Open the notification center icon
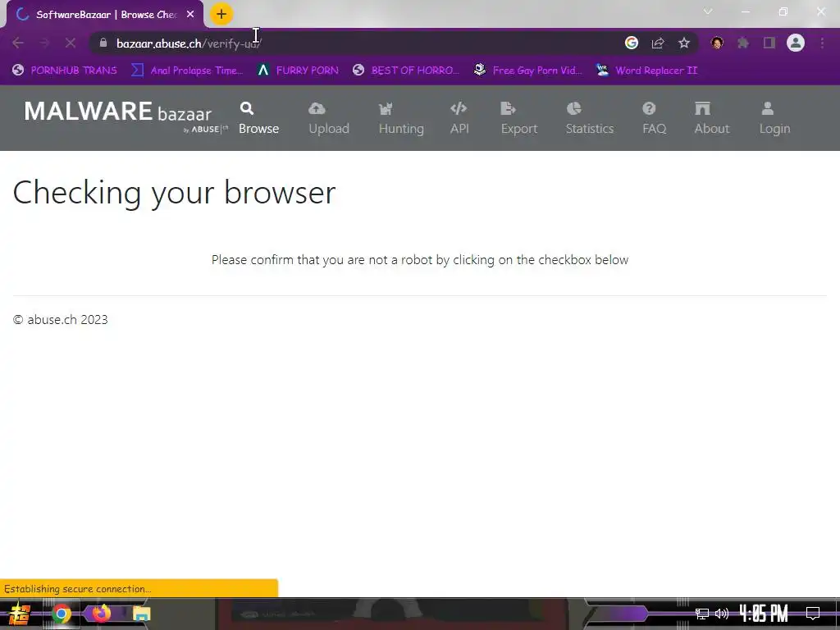 tap(813, 614)
